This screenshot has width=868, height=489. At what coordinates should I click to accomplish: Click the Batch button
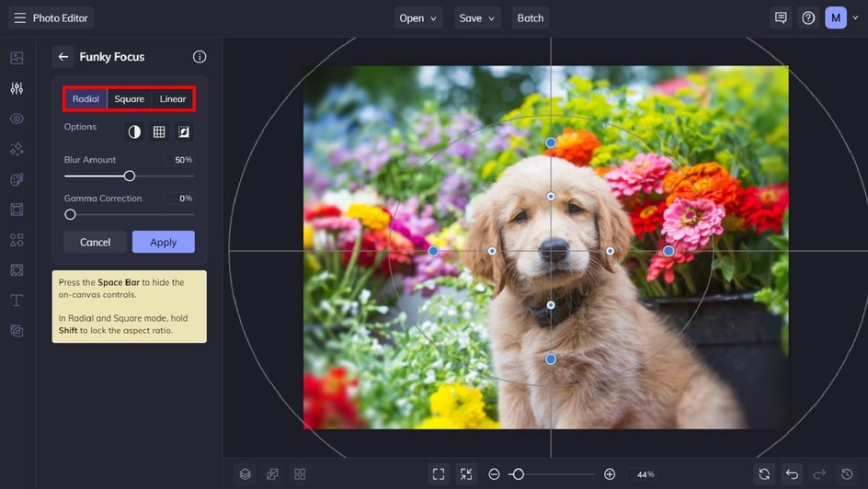(x=531, y=18)
